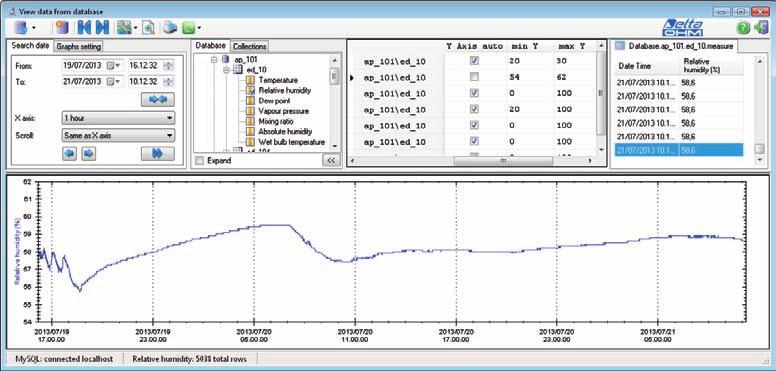Image resolution: width=776 pixels, height=371 pixels.
Task: Open print preview magnifier page icon
Action: 148,28
